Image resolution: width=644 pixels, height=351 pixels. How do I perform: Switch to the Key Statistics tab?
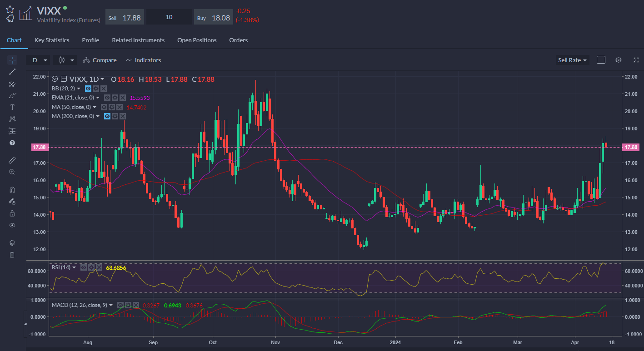tap(52, 40)
